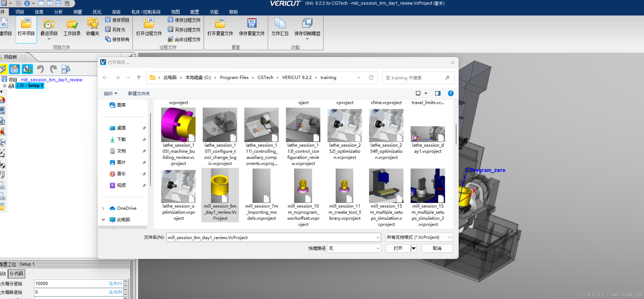Click the CGTech breadcrumb in the address bar
Screen dimensions: 644x299
click(265, 77)
